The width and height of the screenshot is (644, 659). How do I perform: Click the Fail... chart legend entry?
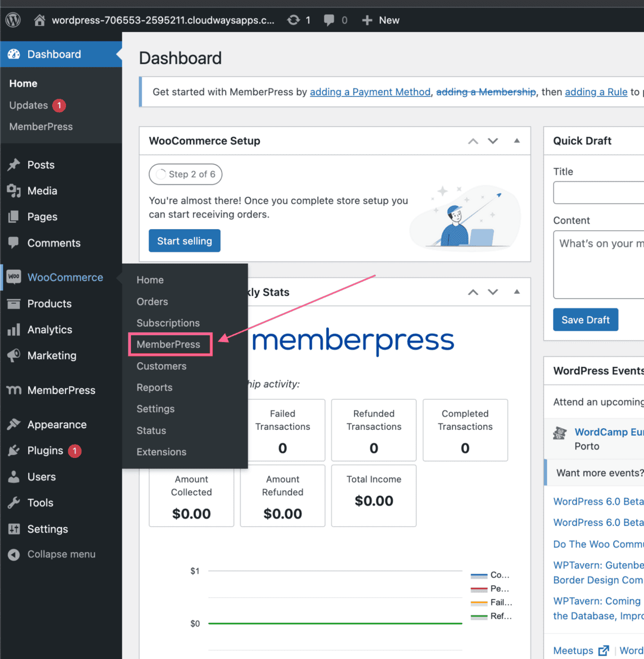(491, 603)
